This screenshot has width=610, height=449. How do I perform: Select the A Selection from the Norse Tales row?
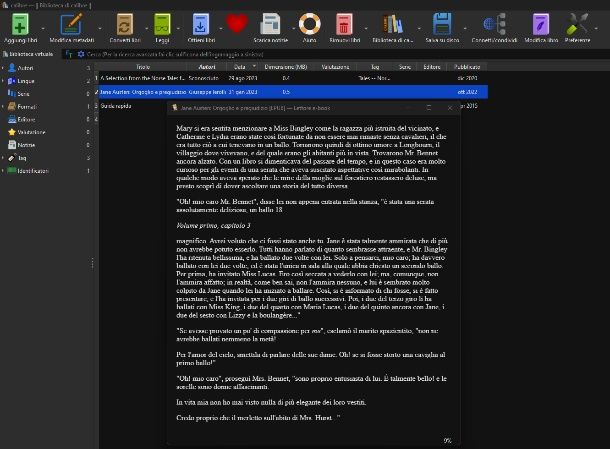pos(292,78)
